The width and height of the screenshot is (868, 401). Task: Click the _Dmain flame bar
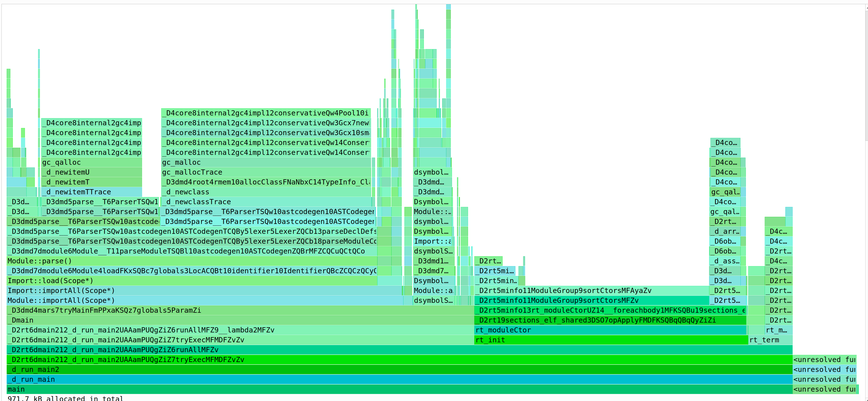[x=240, y=320]
